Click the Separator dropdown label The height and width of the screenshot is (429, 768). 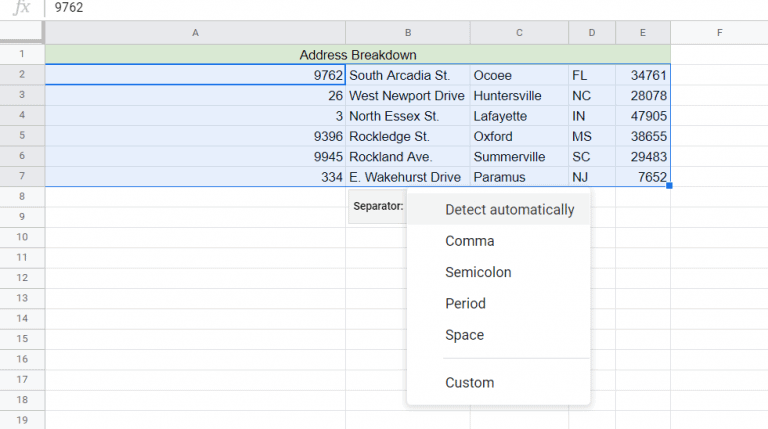[x=378, y=207]
